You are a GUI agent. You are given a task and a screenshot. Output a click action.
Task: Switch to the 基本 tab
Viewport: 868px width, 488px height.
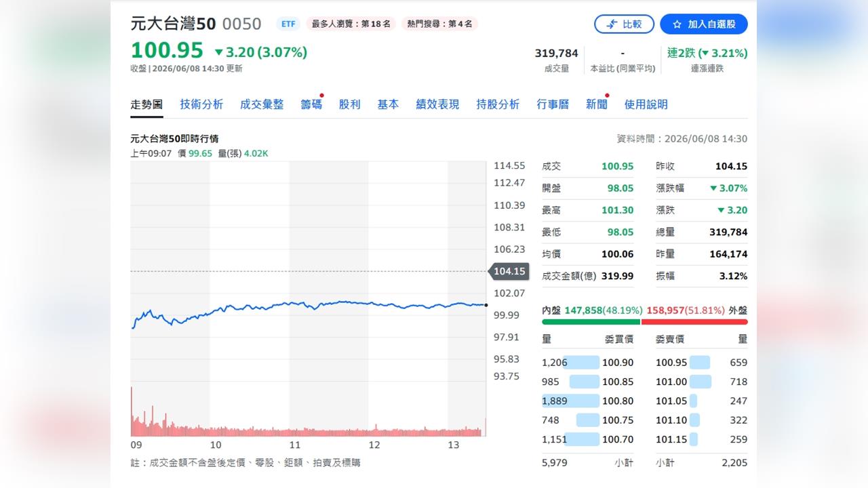click(388, 104)
